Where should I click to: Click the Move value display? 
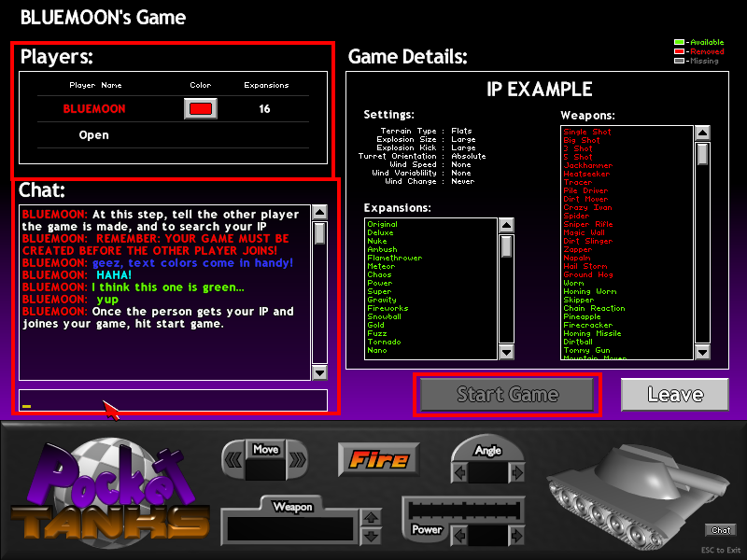265,469
